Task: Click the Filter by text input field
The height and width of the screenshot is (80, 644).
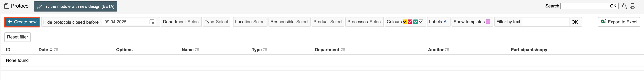Action: pyautogui.click(x=545, y=22)
